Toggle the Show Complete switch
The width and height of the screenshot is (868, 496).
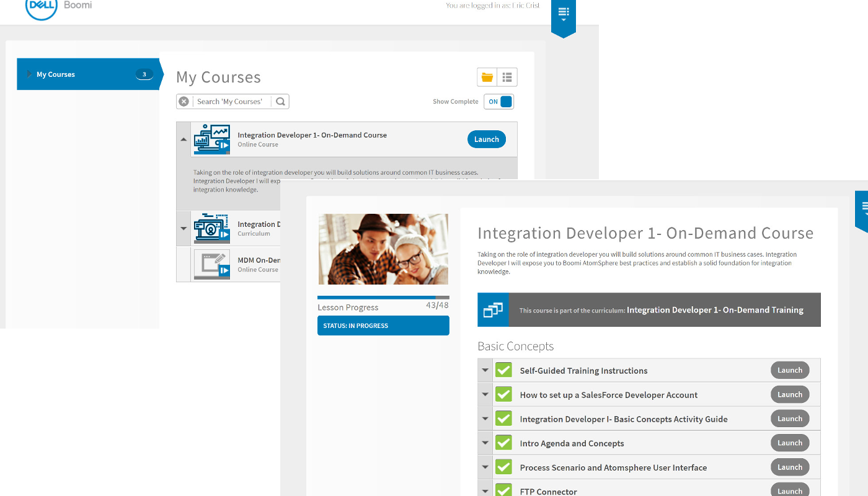[499, 102]
